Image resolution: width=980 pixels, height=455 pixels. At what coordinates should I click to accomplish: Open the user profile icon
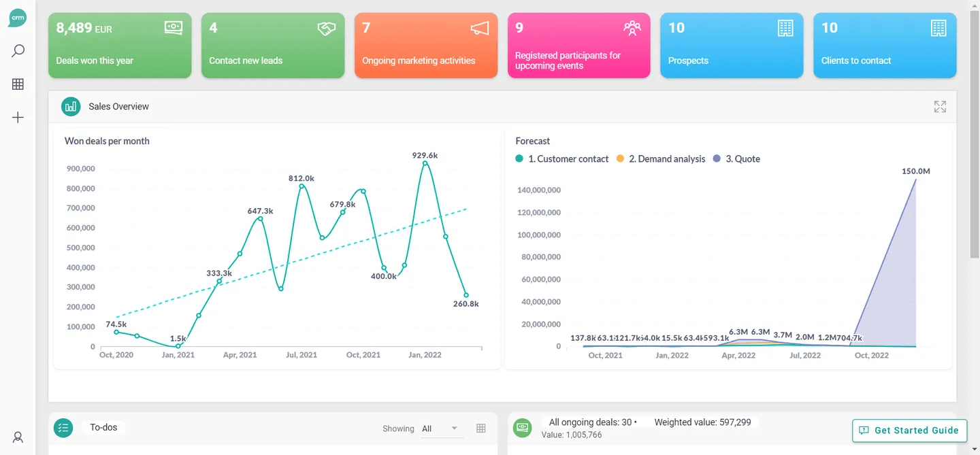coord(18,437)
